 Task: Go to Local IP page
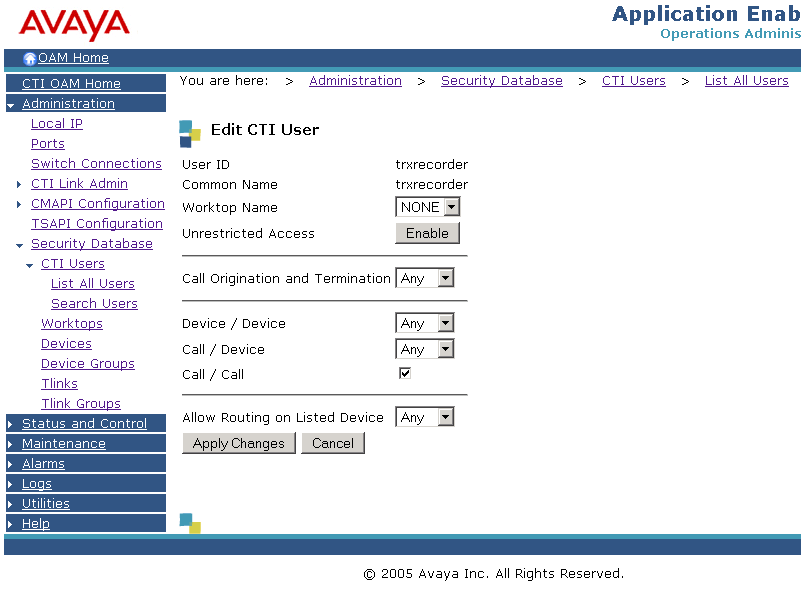tap(57, 124)
